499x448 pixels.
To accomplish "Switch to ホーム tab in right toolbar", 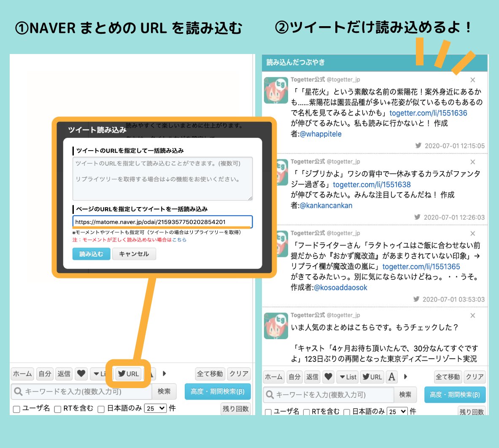I will [x=274, y=377].
